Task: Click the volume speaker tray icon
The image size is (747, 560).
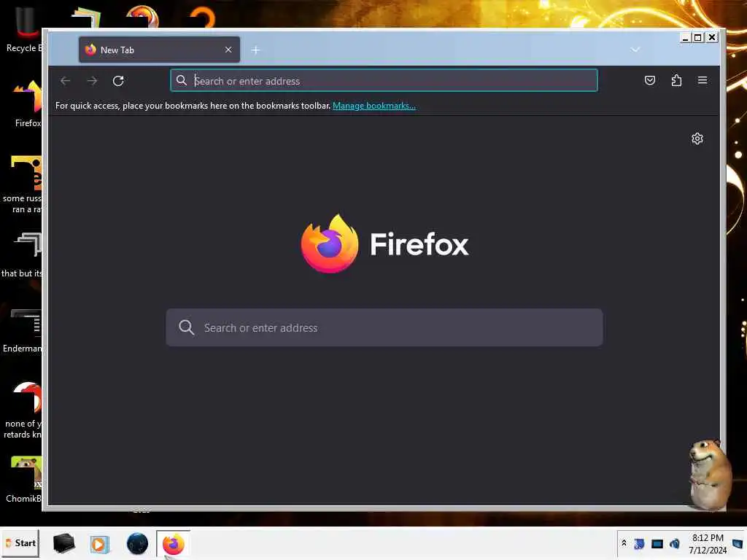Action: pos(675,543)
